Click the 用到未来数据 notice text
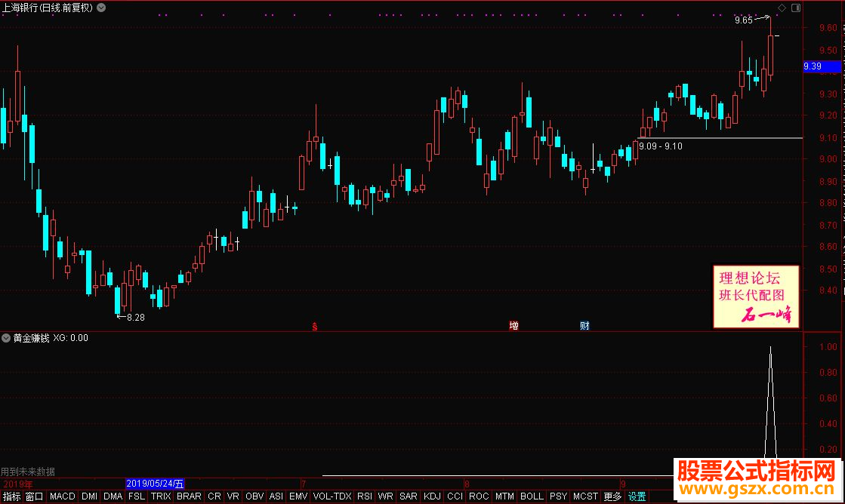The image size is (845, 504). [28, 472]
